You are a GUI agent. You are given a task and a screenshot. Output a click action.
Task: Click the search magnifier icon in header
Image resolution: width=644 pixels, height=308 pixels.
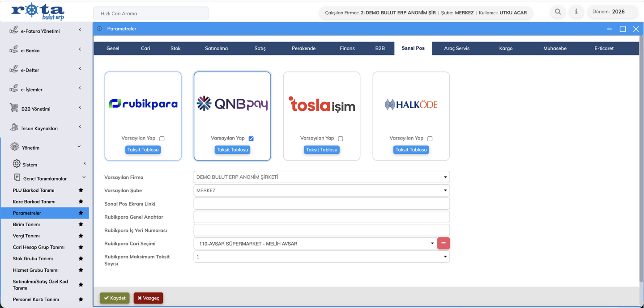tap(558, 12)
